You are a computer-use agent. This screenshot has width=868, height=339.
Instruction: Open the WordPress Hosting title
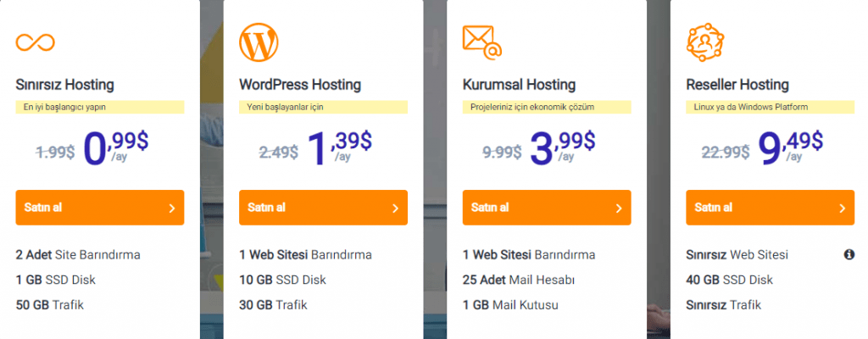(300, 86)
